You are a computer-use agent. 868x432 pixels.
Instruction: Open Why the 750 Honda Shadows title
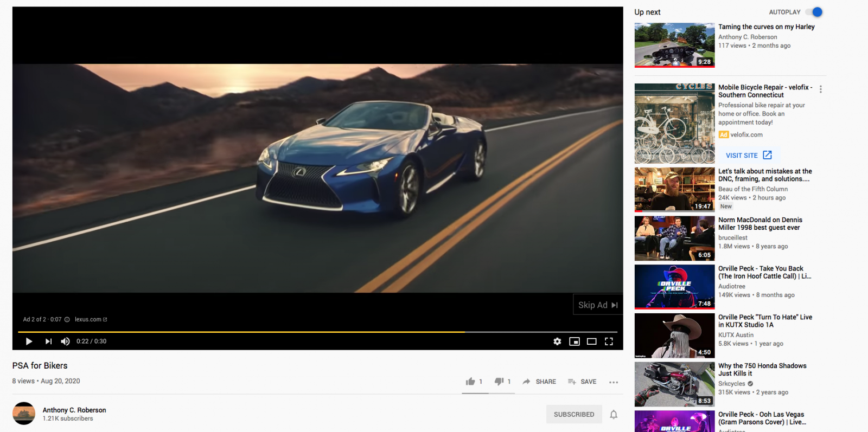coord(762,370)
